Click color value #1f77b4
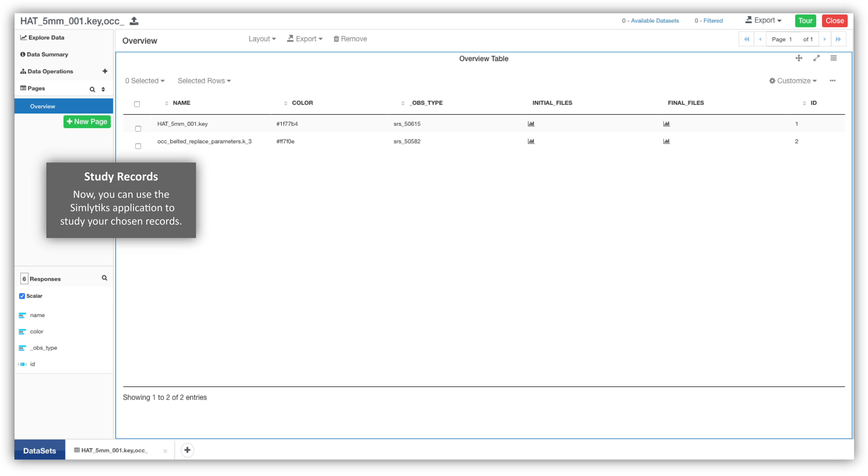 click(x=287, y=124)
